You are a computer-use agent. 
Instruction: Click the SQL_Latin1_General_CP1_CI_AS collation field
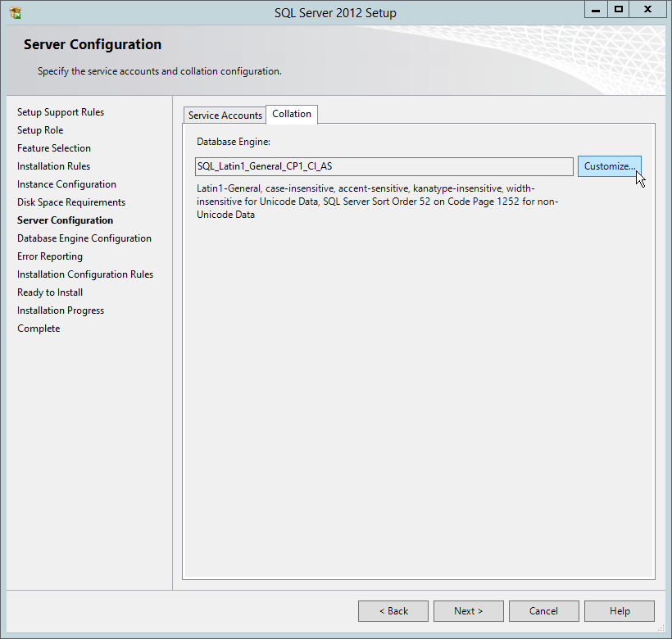pyautogui.click(x=384, y=165)
